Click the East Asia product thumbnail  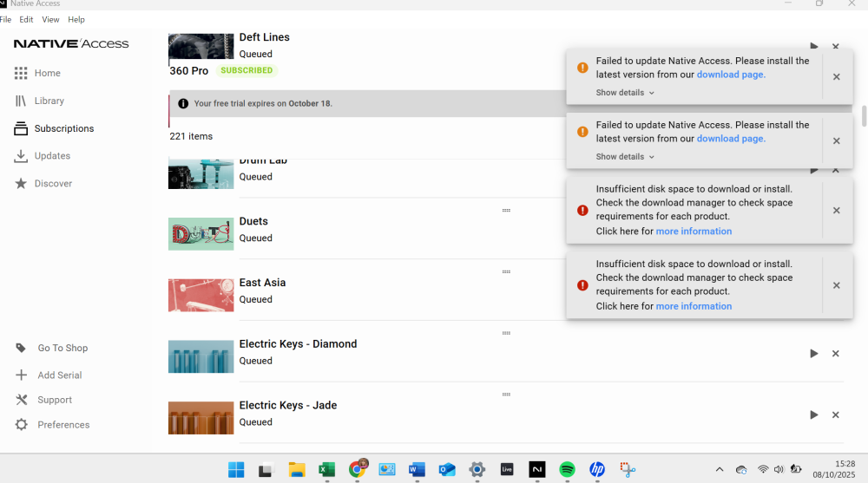click(x=201, y=296)
